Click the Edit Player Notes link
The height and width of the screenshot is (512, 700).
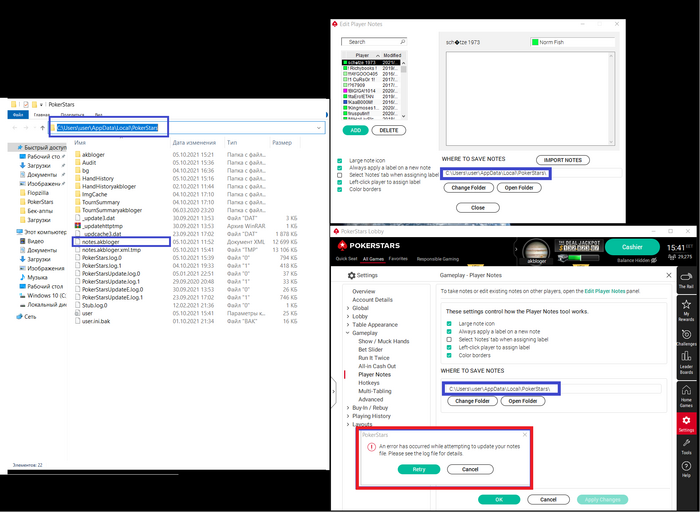(x=605, y=291)
